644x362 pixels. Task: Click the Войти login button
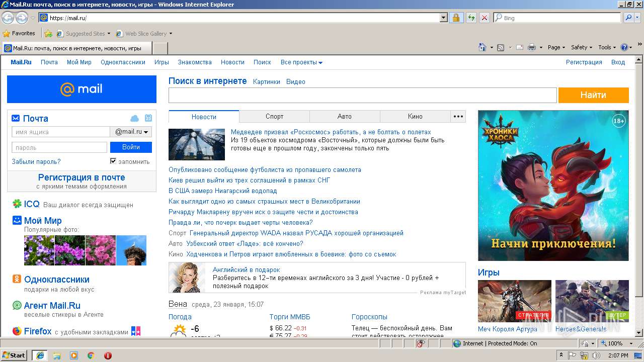pyautogui.click(x=131, y=147)
